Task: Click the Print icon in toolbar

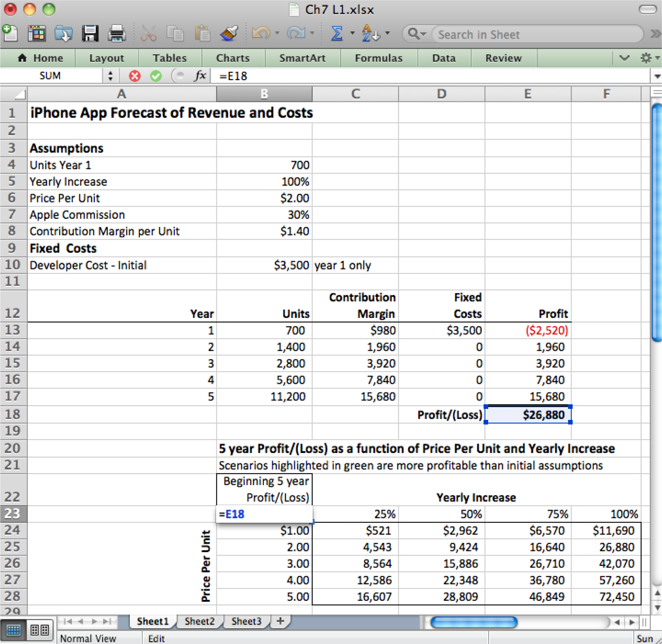Action: [x=117, y=33]
